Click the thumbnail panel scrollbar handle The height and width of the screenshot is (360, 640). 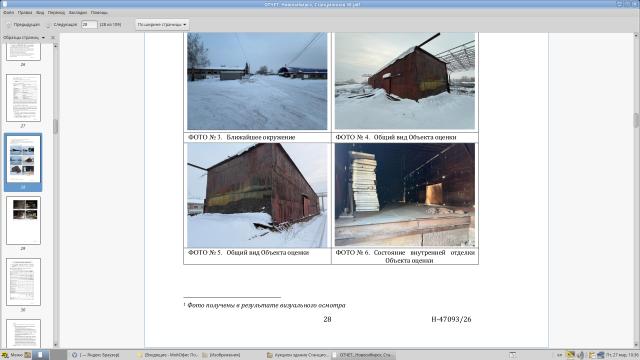[56, 126]
